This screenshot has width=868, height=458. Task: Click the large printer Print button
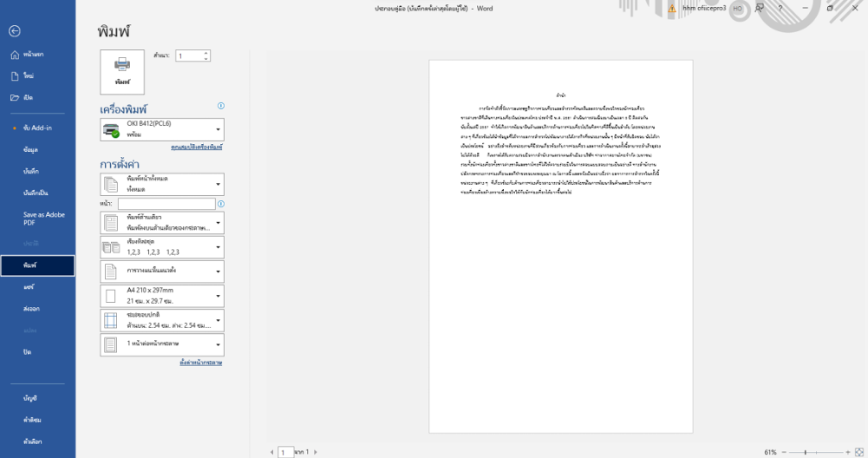click(122, 70)
